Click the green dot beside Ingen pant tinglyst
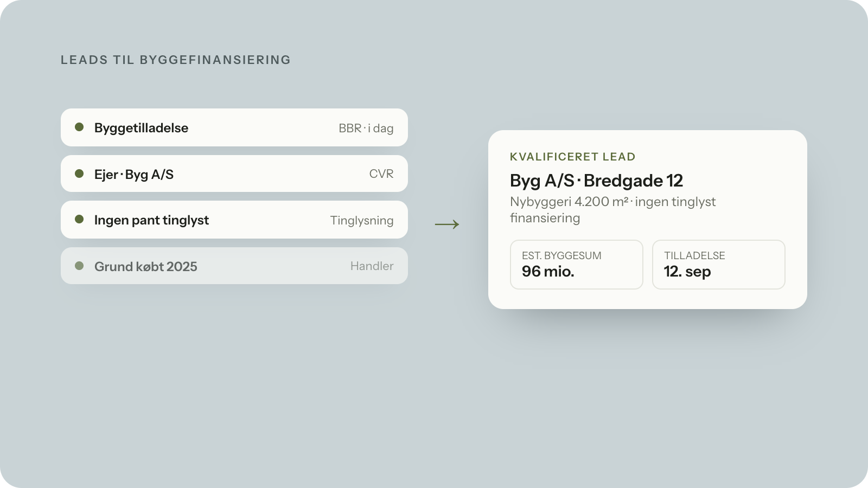The height and width of the screenshot is (488, 868). 79,219
